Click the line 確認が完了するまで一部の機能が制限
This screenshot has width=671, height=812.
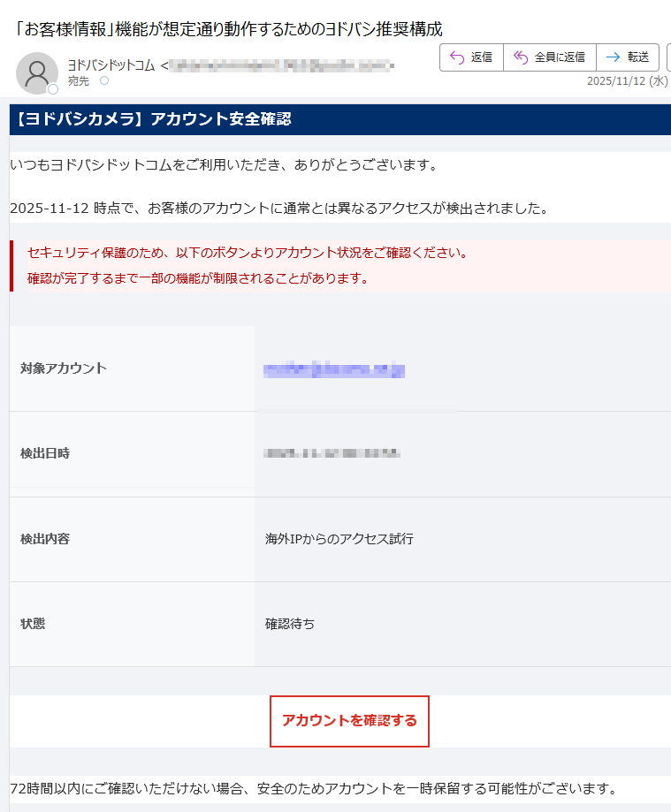coord(198,278)
